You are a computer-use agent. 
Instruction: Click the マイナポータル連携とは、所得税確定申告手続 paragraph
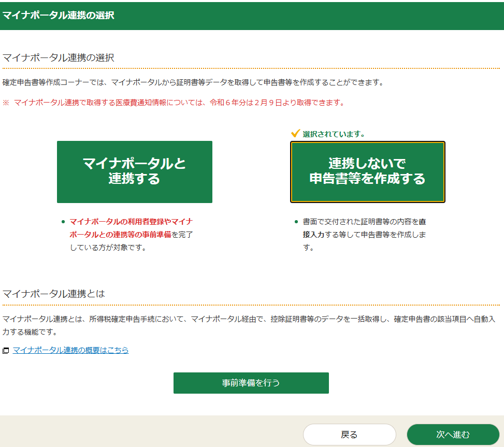pos(249,325)
